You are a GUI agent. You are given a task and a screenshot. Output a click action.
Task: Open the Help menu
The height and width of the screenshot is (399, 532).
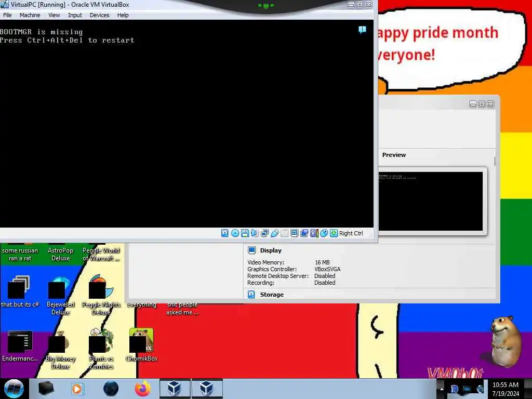click(x=123, y=15)
